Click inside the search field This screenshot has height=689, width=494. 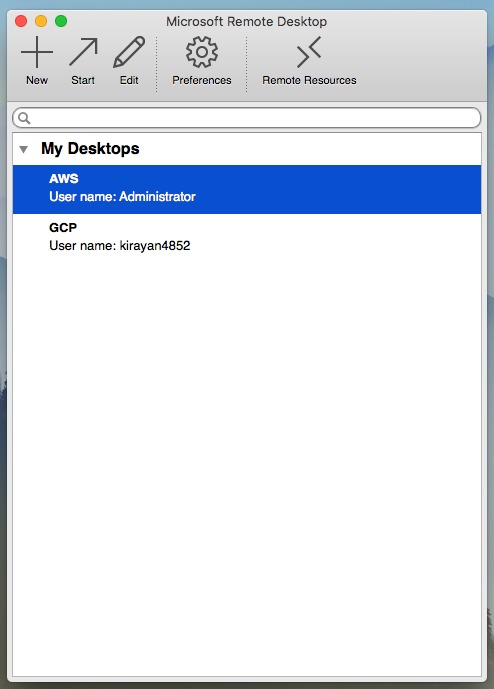pyautogui.click(x=247, y=118)
